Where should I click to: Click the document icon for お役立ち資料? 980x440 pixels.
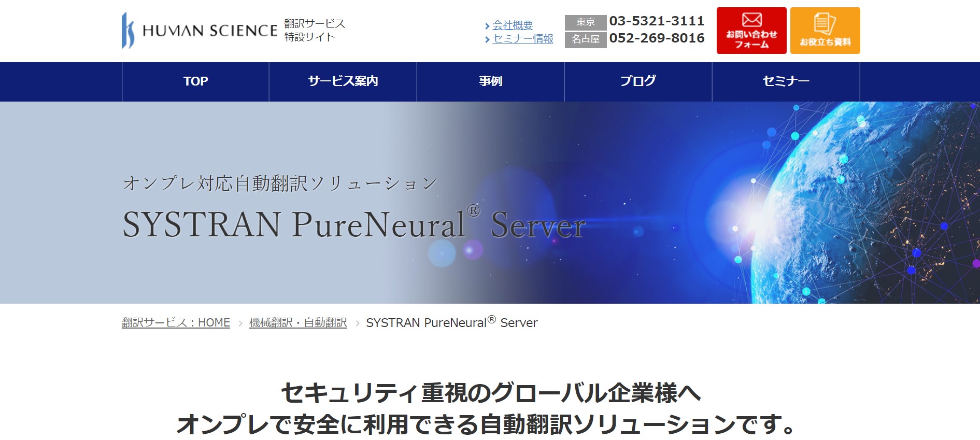[x=825, y=24]
